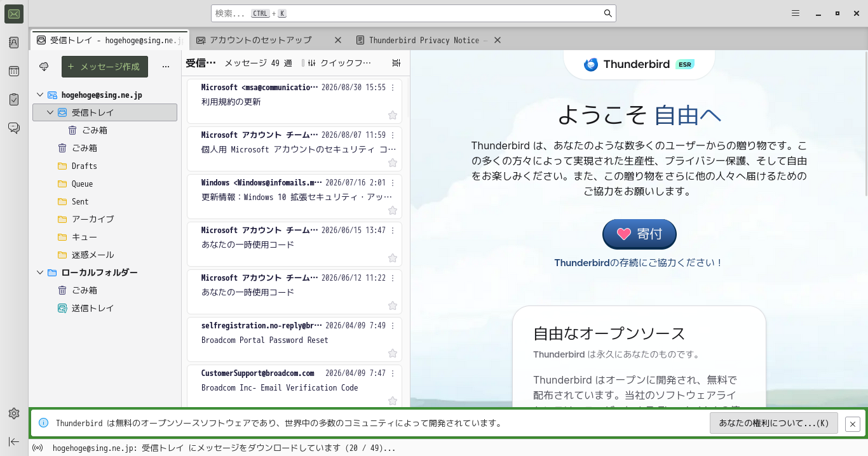Open the Tasks space
The image size is (868, 456).
coord(14,99)
